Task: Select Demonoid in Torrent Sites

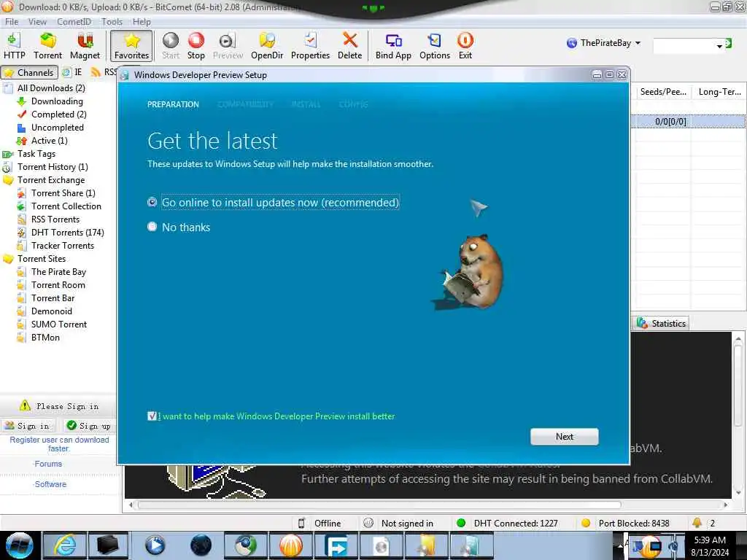Action: [x=52, y=311]
